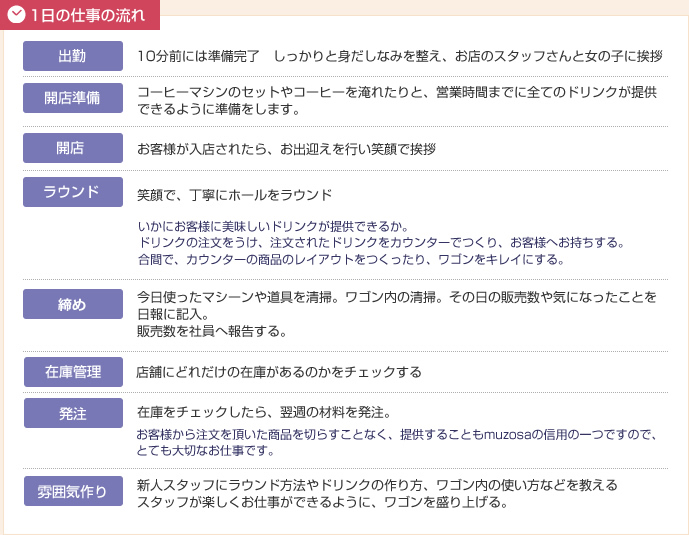Viewport: 689px width, 535px height.
Task: Select the 開店 label
Action: coord(73,148)
